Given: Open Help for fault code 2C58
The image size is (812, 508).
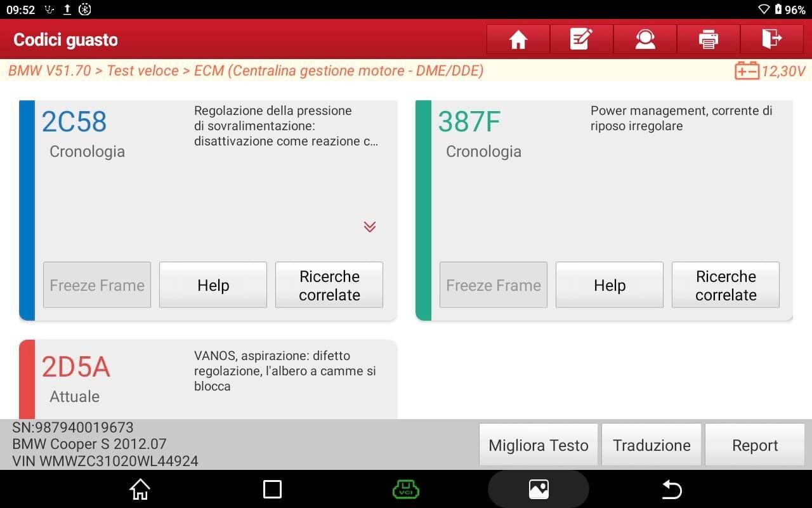Looking at the screenshot, I should [x=213, y=285].
